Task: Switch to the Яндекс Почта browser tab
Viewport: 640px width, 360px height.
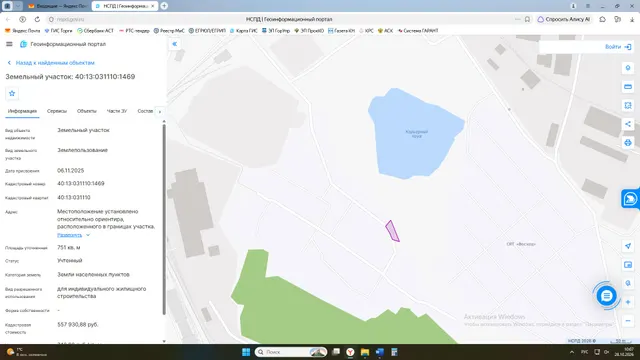Action: [58, 6]
